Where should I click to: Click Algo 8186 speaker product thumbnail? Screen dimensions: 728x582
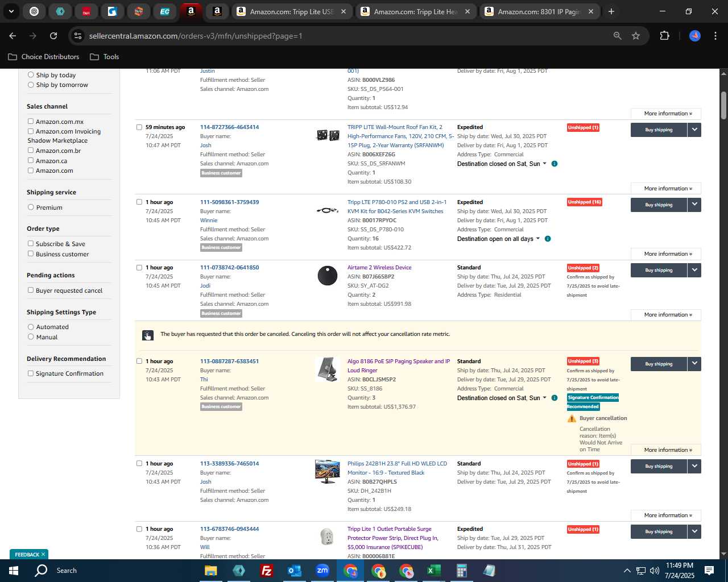[x=327, y=369]
